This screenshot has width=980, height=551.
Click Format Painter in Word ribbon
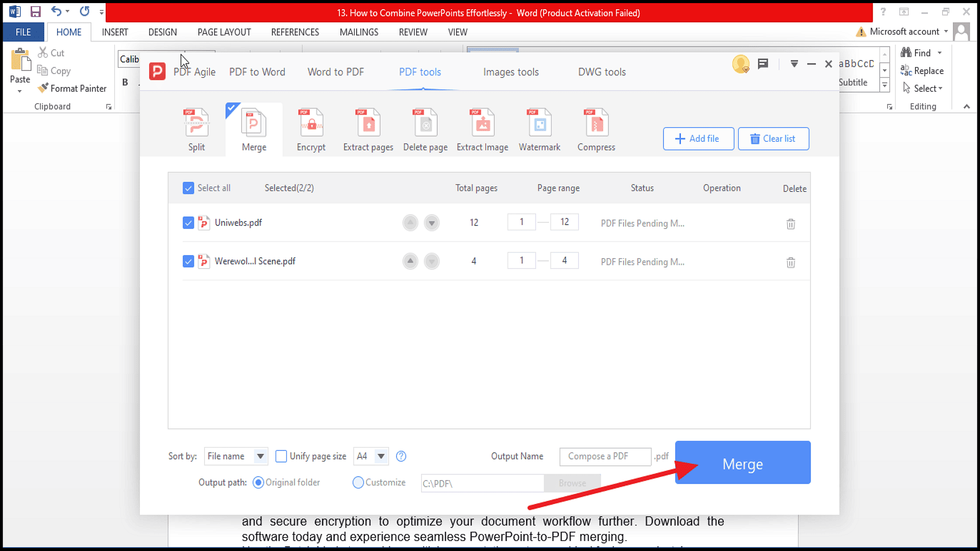tap(72, 88)
